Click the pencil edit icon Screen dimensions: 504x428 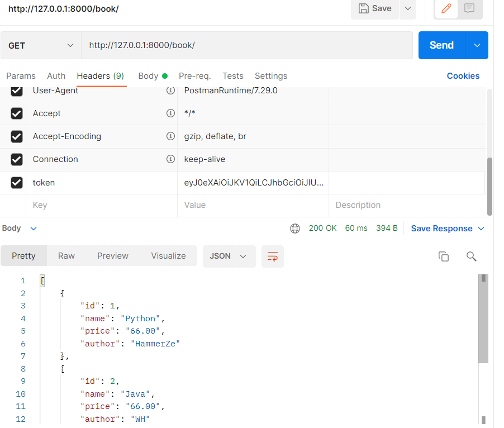pyautogui.click(x=446, y=8)
